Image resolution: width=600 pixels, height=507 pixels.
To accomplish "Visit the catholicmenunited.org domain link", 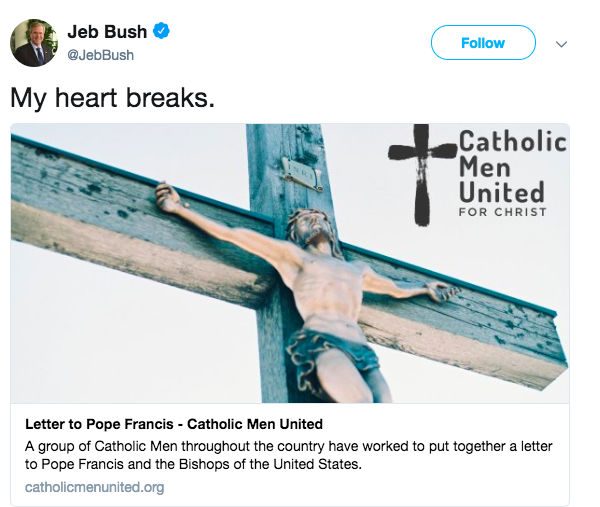I will coord(95,487).
